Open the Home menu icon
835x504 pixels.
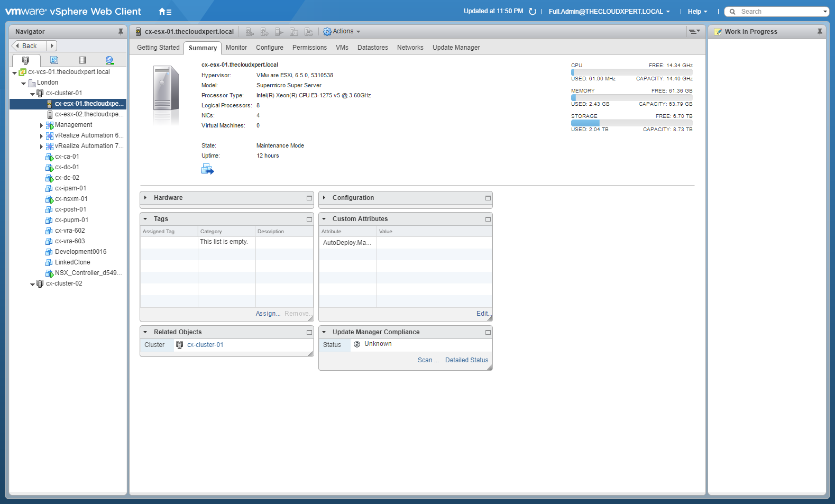click(x=164, y=12)
